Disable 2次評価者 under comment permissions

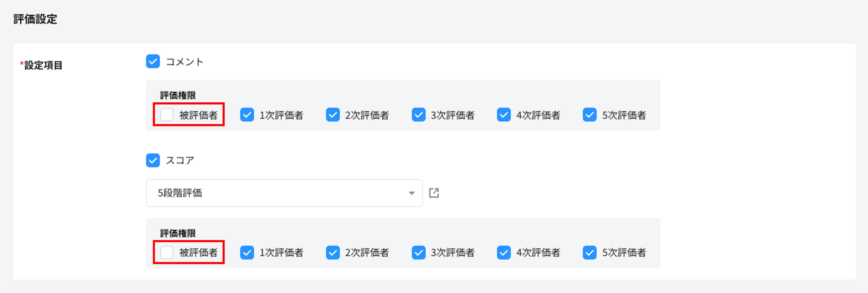[333, 115]
